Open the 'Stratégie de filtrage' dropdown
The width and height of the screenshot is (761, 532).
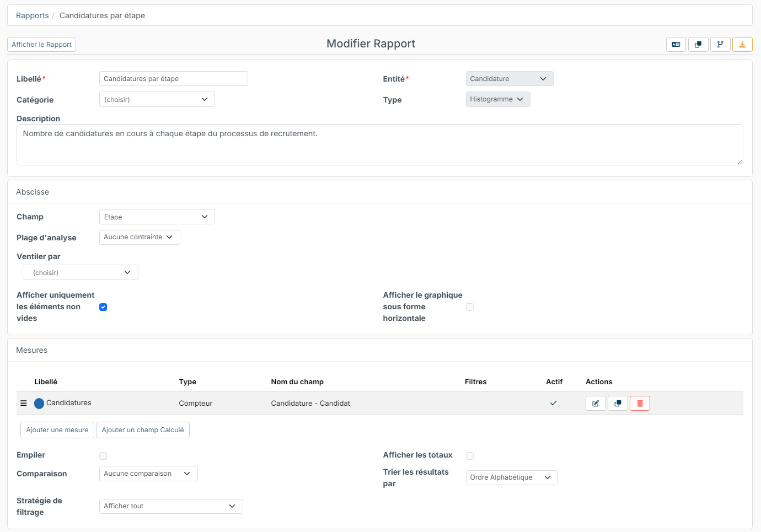(171, 506)
